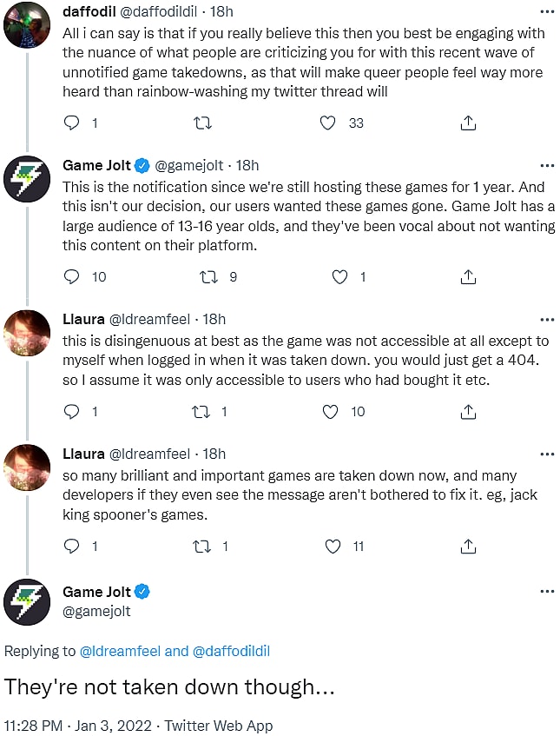Open more menu on Game Jolt's first tweet
560x736 pixels.
pyautogui.click(x=547, y=166)
